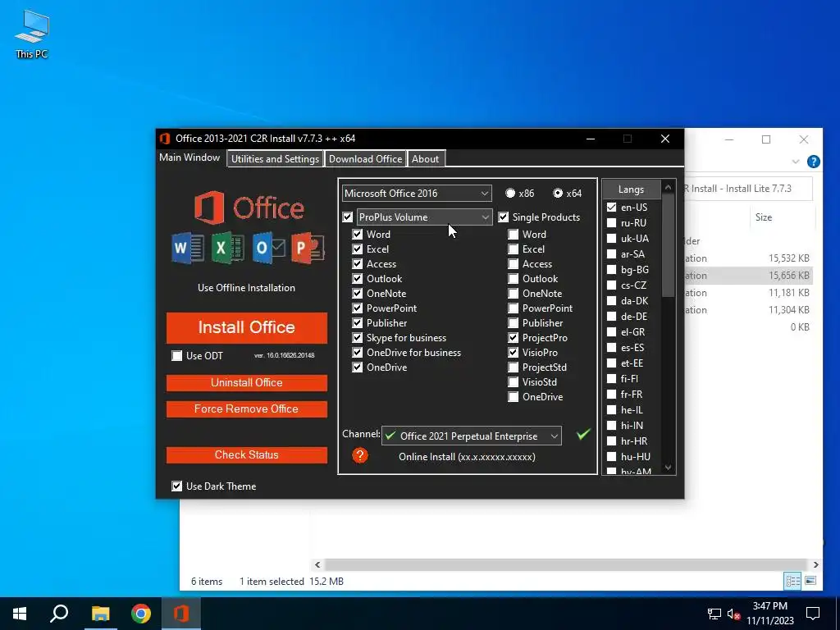Uncheck Skype for business
Screen dimensions: 840x630
[358, 337]
